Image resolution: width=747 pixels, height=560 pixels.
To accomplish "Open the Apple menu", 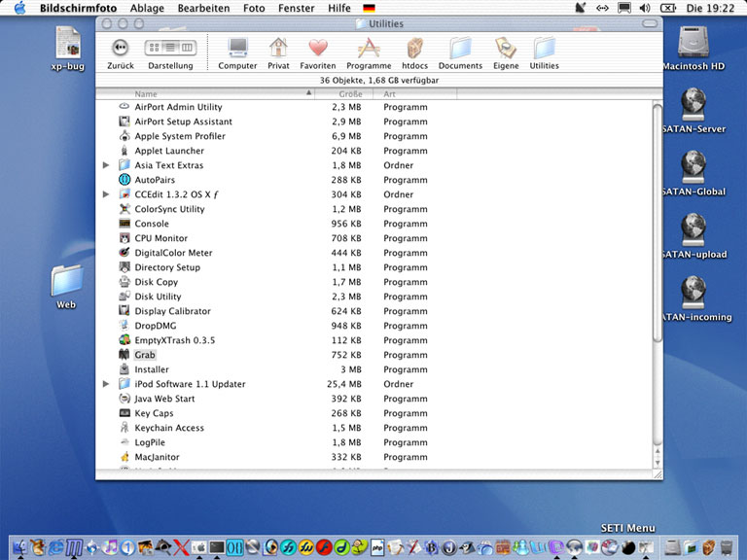I will [20, 8].
